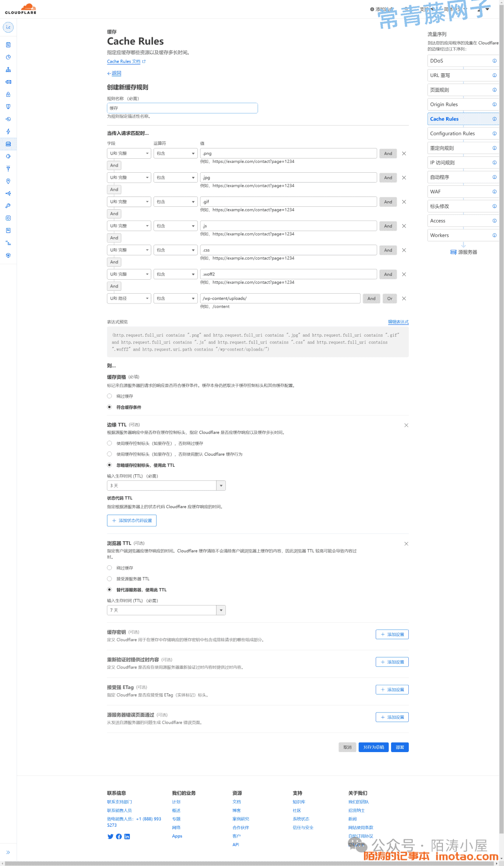Image resolution: width=504 pixels, height=866 pixels.
Task: Open the field dropdown of the .png row
Action: point(129,154)
